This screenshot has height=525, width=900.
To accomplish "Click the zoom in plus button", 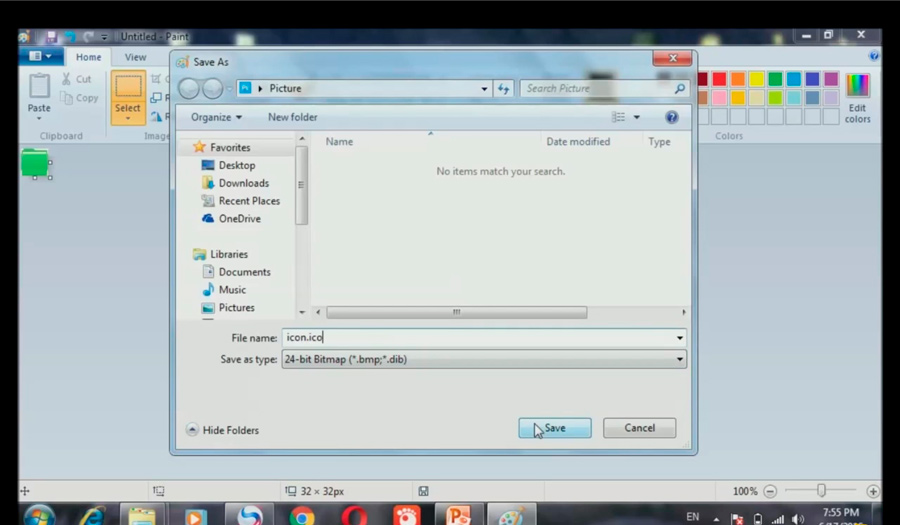I will [873, 491].
